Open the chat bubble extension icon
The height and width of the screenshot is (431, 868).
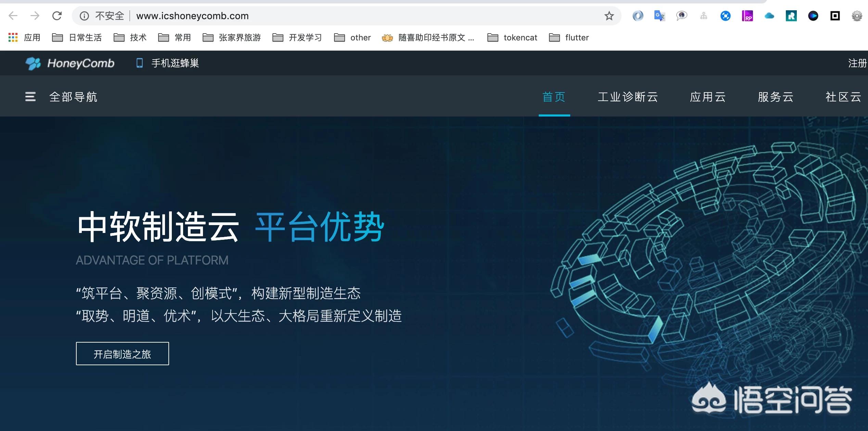(681, 16)
